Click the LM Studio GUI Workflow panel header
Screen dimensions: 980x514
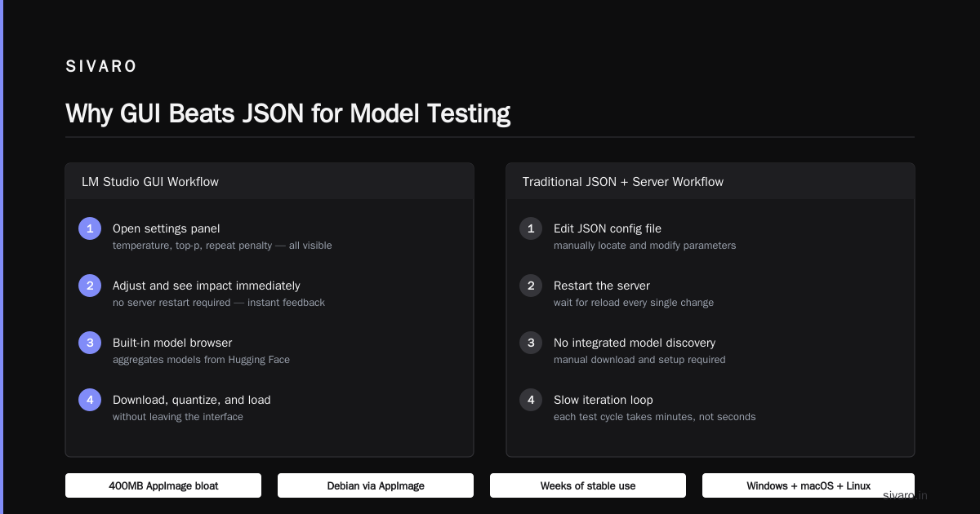269,181
